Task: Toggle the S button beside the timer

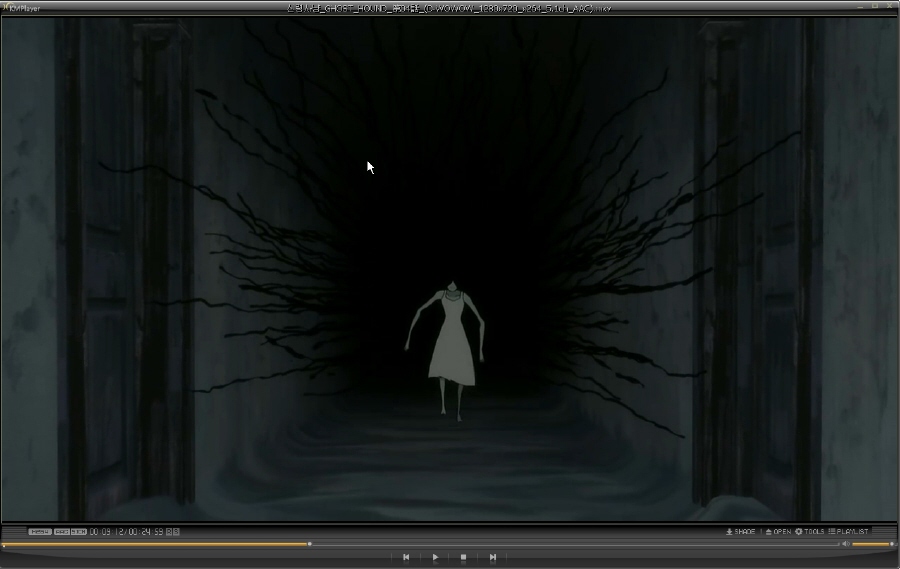Action: 176,531
